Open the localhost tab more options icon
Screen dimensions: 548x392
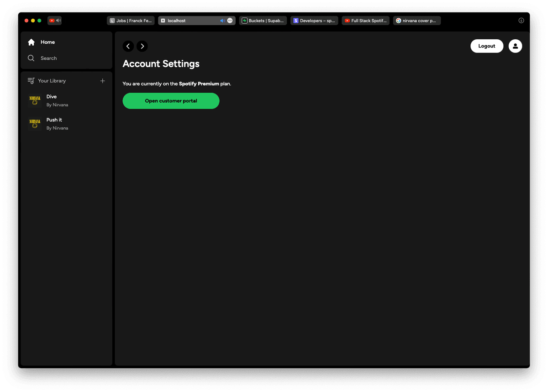click(x=230, y=21)
